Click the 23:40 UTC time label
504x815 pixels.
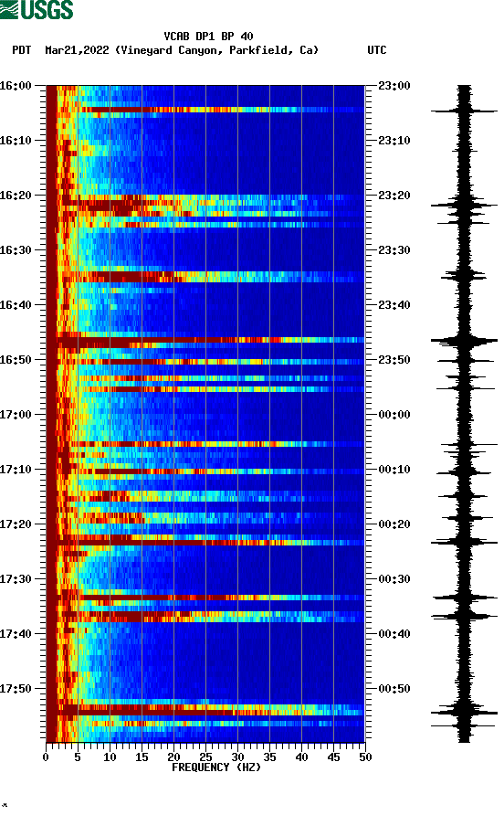point(394,305)
